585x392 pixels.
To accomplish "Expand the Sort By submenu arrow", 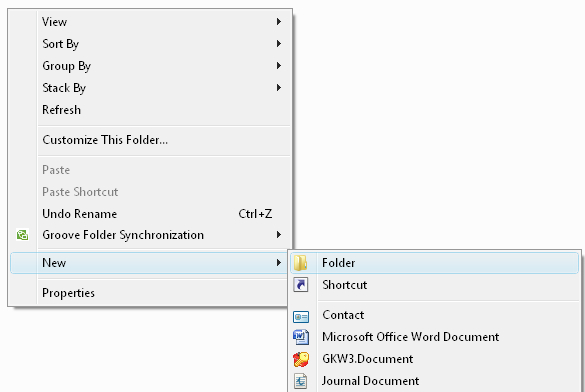I will click(279, 44).
